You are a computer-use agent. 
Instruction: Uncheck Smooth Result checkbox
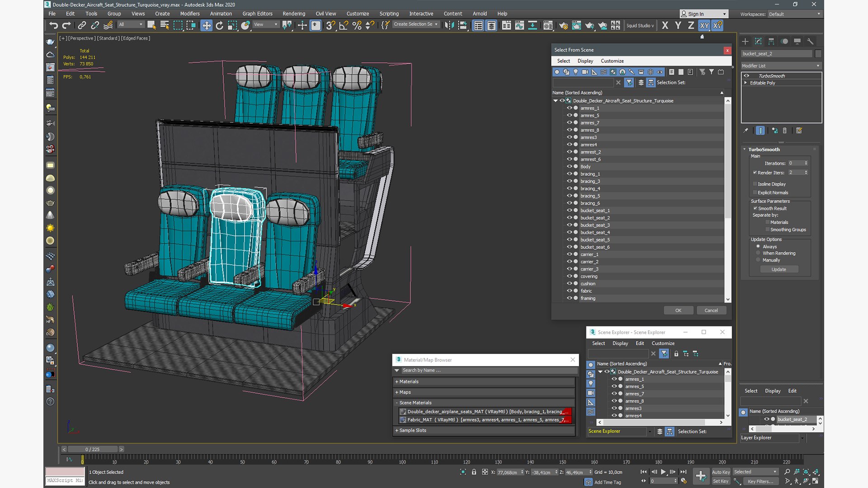click(755, 208)
